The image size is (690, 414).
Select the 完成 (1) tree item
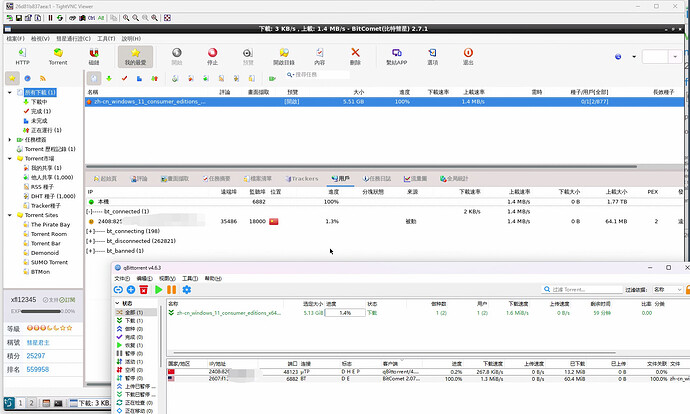tap(40, 111)
